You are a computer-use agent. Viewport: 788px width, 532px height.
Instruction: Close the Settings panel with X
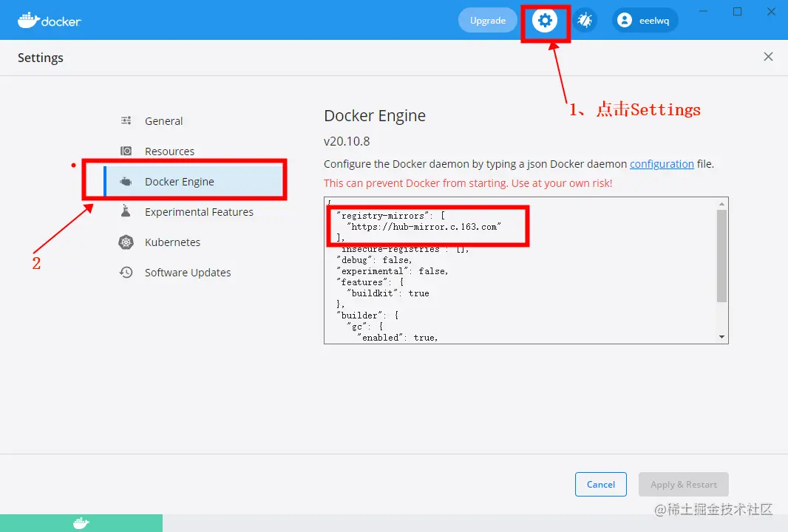tap(768, 57)
